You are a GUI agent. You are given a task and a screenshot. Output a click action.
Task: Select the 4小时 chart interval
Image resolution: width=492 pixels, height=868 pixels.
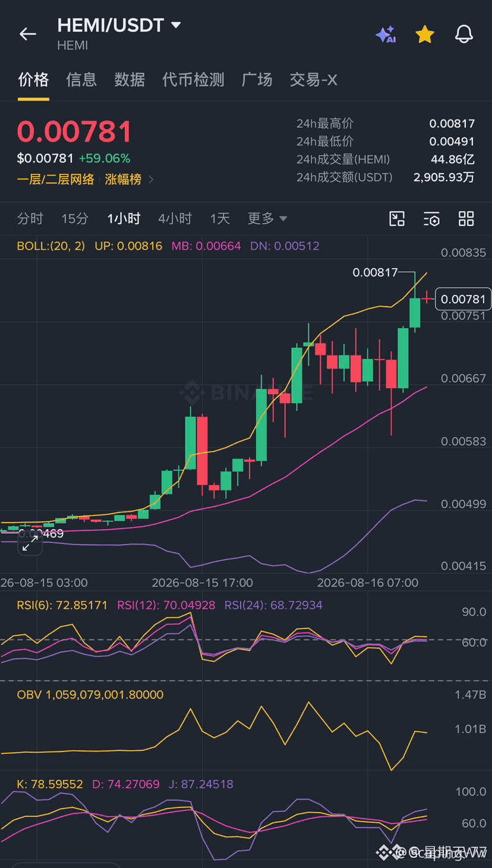[x=175, y=219]
